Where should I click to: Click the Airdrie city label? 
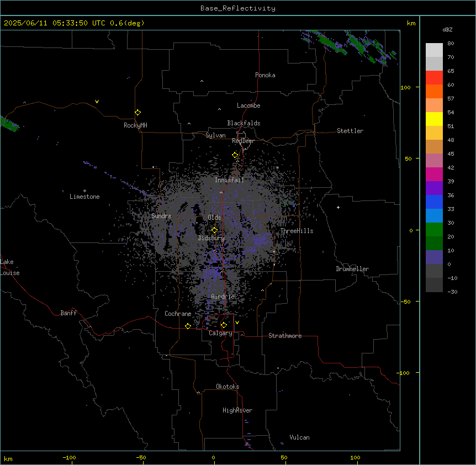point(223,297)
